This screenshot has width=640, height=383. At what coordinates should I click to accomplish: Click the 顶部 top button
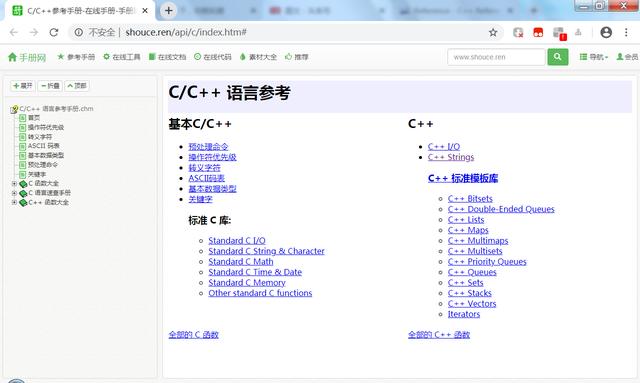pos(77,86)
